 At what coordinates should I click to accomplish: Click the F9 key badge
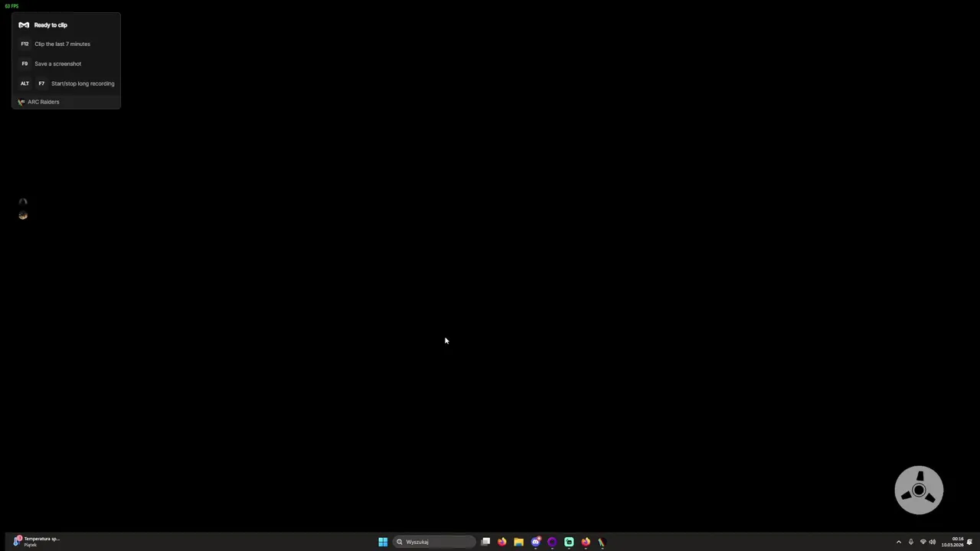(x=24, y=64)
